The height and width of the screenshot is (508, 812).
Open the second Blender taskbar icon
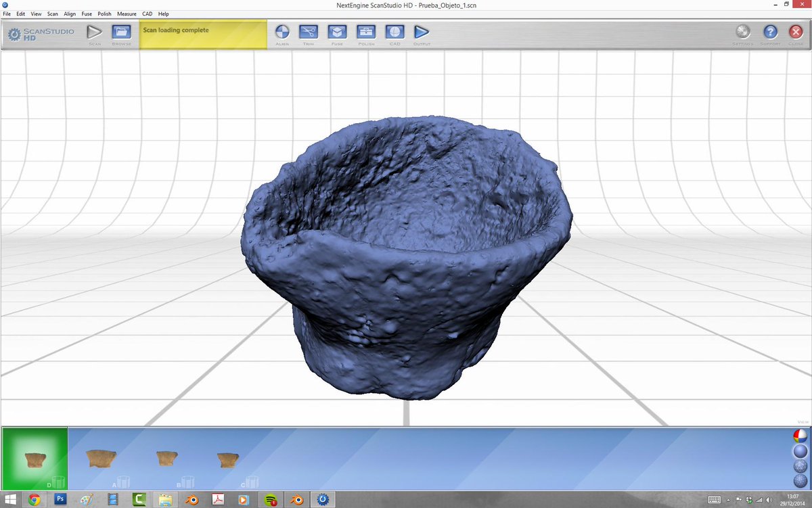tap(296, 500)
